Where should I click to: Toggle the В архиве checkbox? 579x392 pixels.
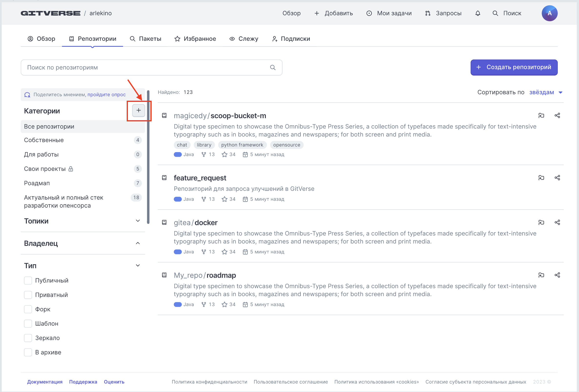[x=28, y=352]
